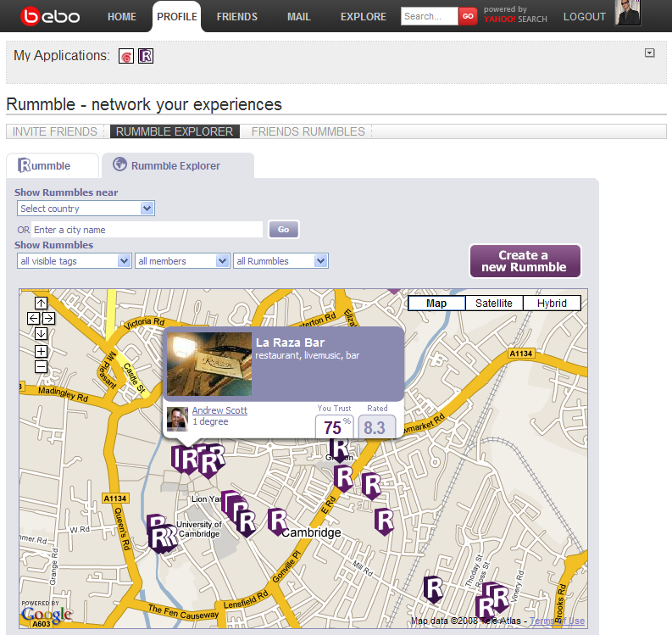Pan the map left with the arrow
Image resolution: width=672 pixels, height=635 pixels.
click(x=33, y=318)
